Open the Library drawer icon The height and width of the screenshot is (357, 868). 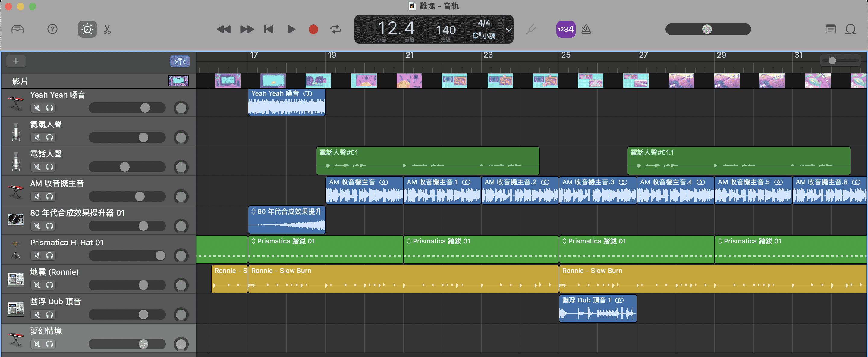17,29
